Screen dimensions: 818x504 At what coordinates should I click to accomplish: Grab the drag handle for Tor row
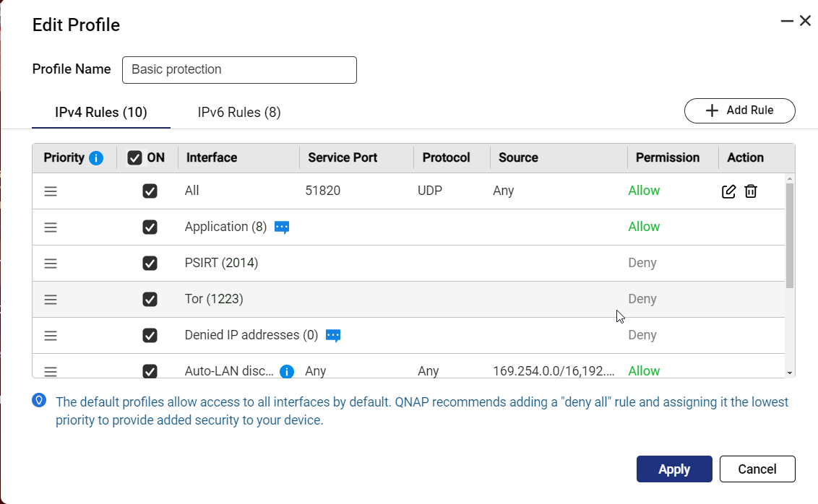click(51, 300)
